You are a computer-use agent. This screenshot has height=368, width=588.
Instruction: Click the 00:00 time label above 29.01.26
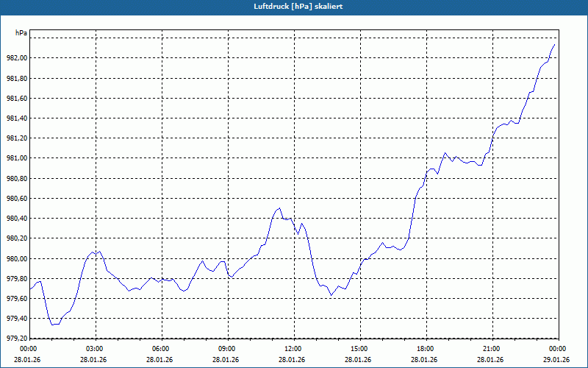(x=556, y=349)
